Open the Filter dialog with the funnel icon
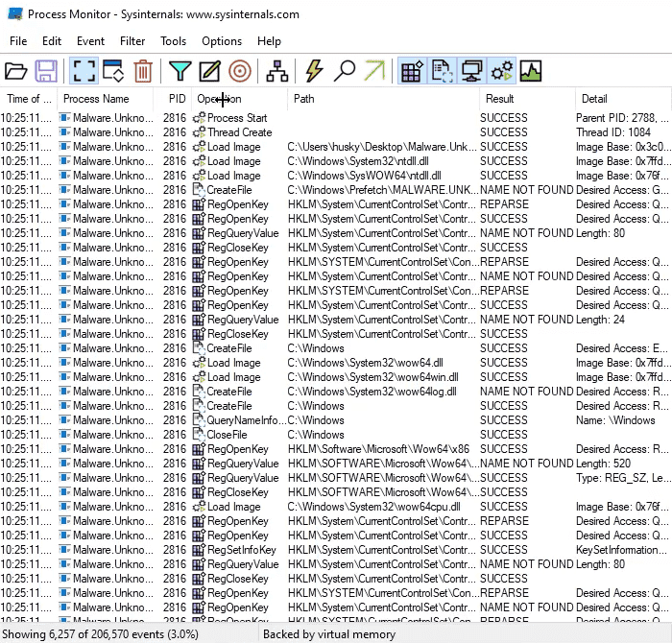672x643 pixels. 180,71
